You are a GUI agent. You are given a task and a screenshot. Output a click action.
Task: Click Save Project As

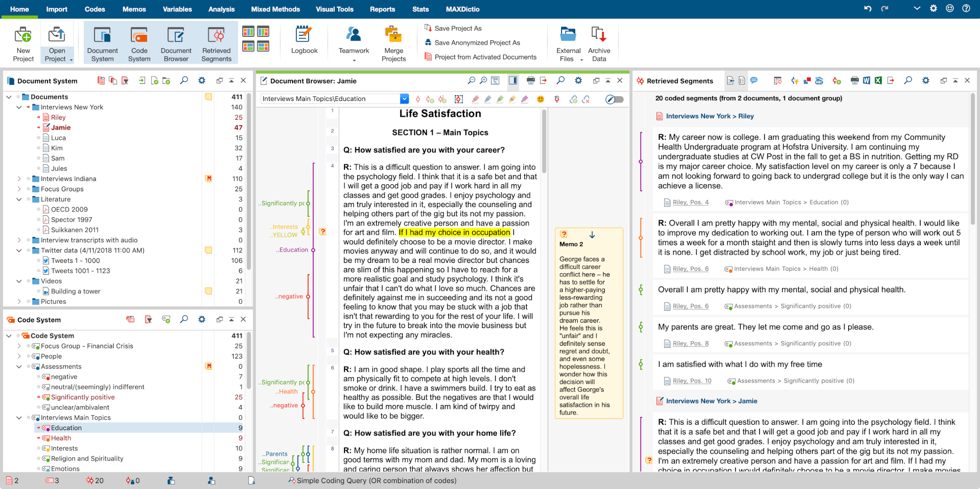click(453, 28)
